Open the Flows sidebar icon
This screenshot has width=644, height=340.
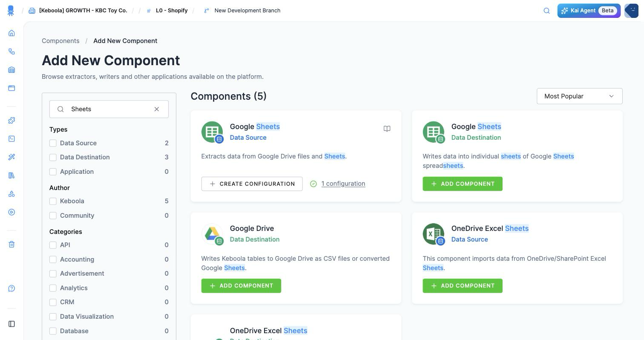coord(11,52)
